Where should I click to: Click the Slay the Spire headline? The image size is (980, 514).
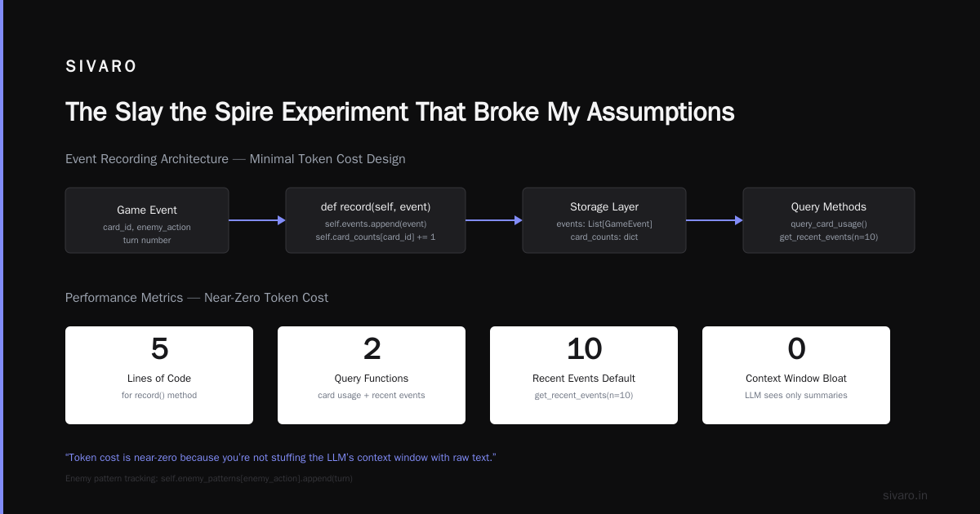click(400, 112)
